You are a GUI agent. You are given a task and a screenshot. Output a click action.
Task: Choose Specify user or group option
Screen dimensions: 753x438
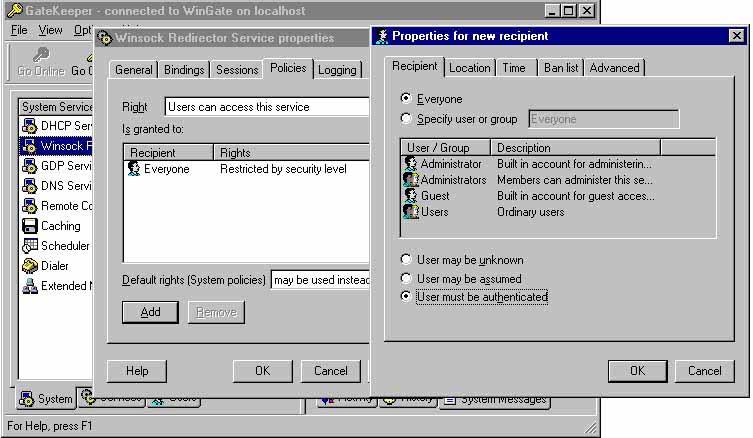click(x=405, y=119)
